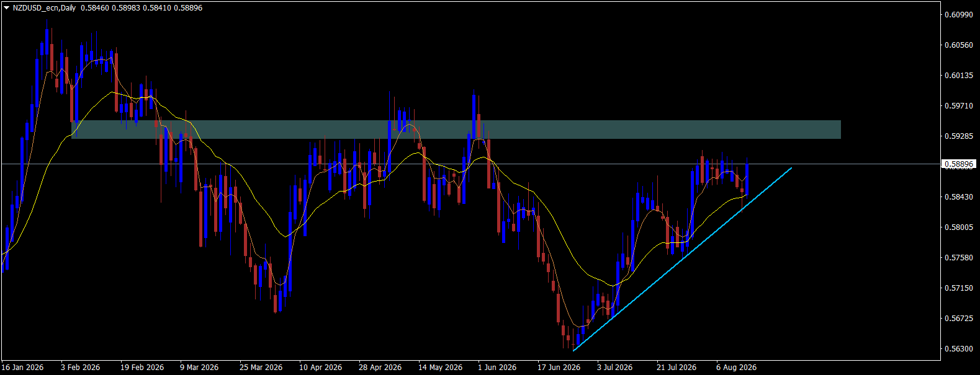Click the 10 Apr 2026 date label
The width and height of the screenshot is (980, 375).
tap(320, 368)
